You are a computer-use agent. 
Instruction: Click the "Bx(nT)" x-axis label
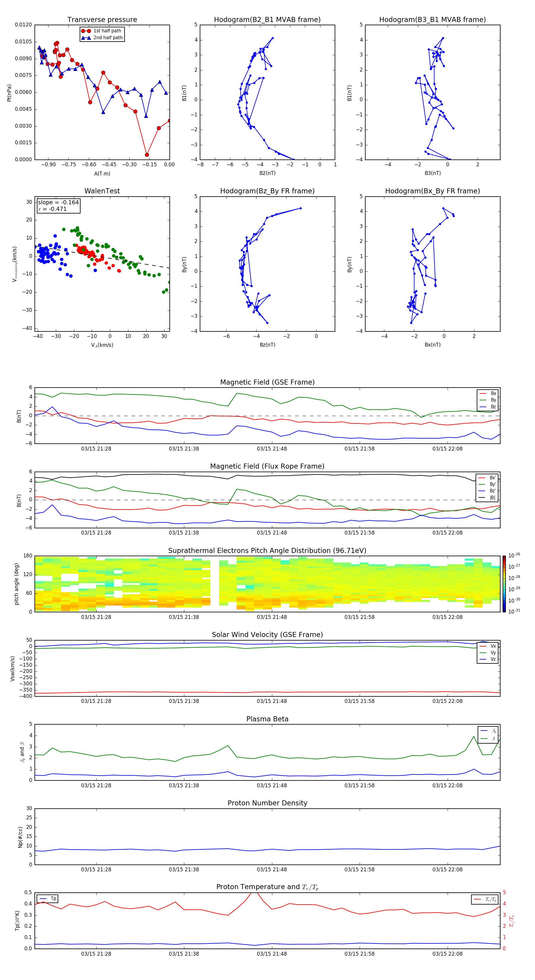pos(432,345)
